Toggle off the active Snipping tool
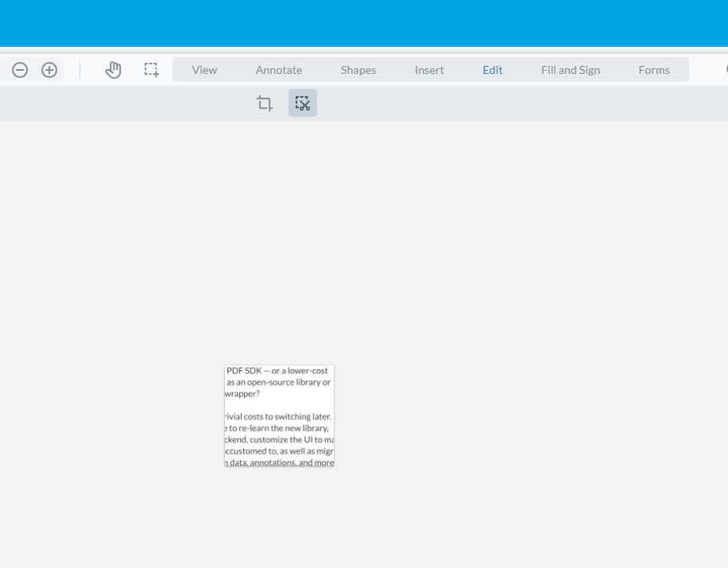Image resolution: width=728 pixels, height=568 pixels. click(x=302, y=102)
